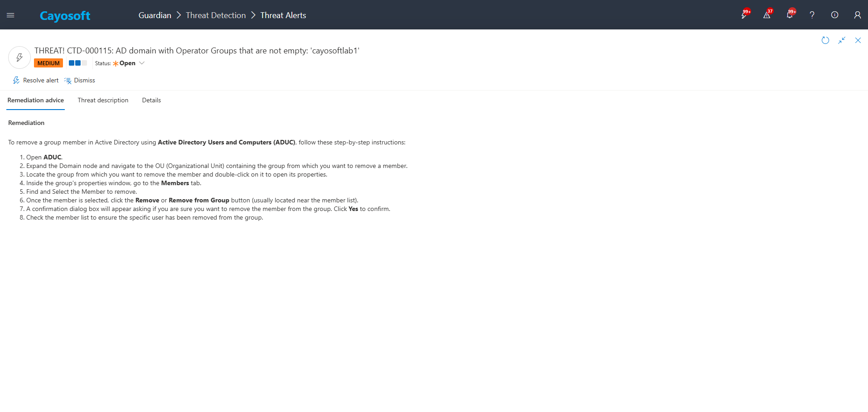Open the user account profile icon
The image size is (868, 412).
click(857, 15)
